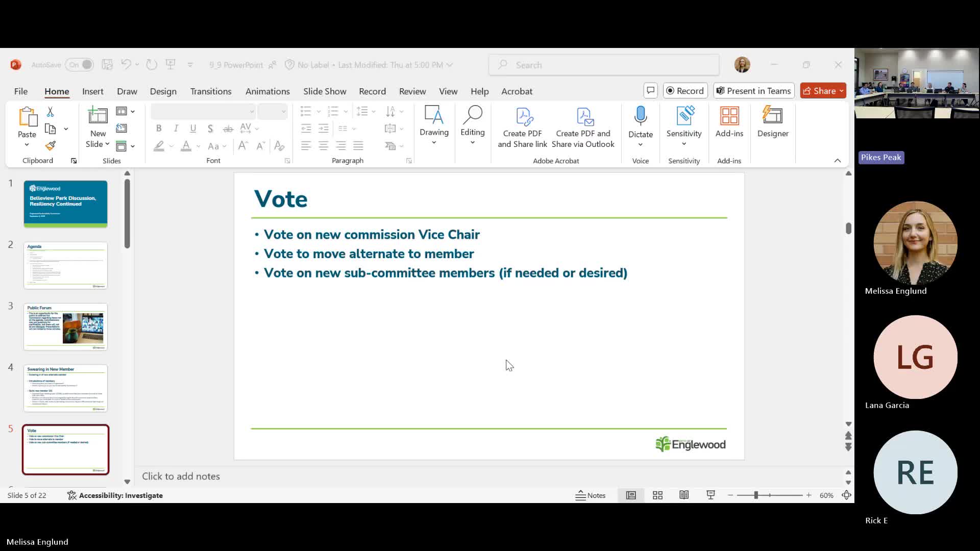Switch to Reading View in status bar
980x551 pixels.
[684, 495]
